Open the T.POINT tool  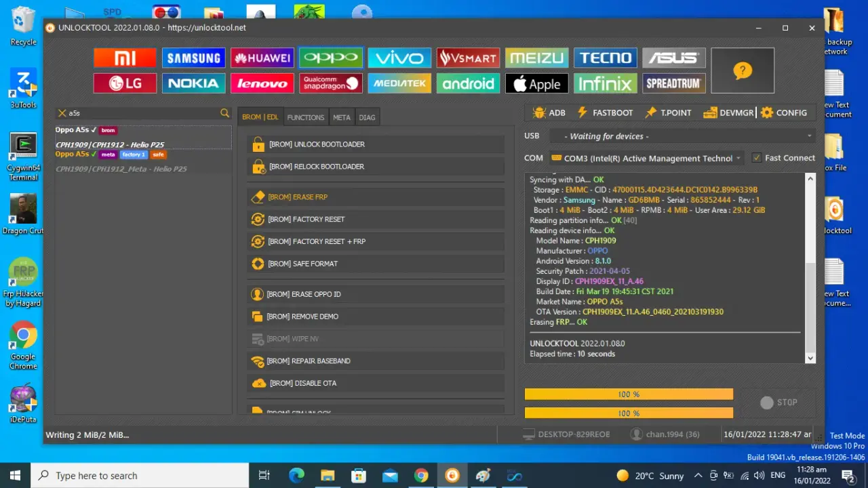[668, 113]
